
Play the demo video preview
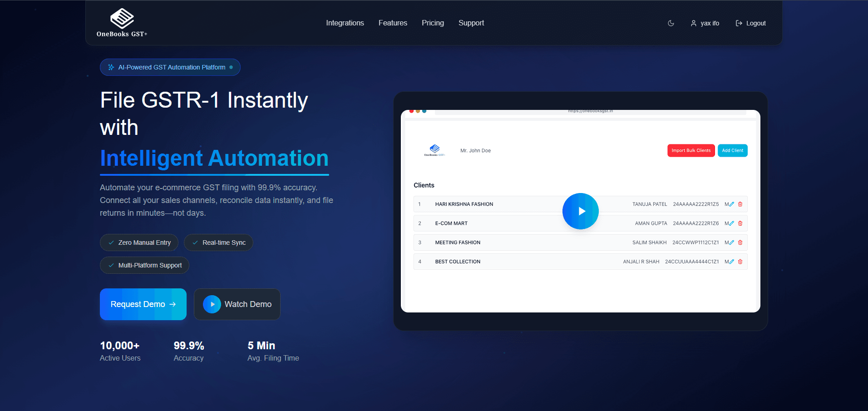[x=580, y=211]
